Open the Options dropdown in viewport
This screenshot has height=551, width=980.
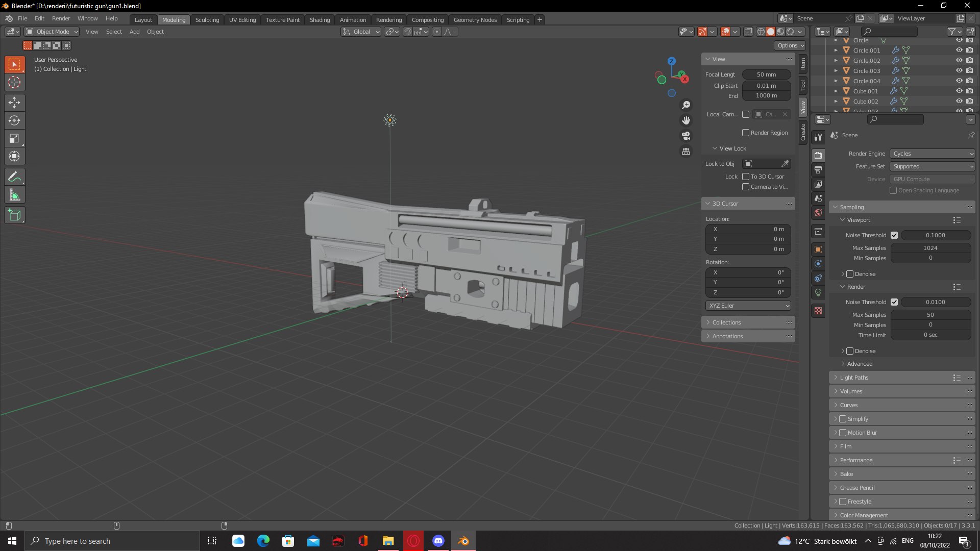[790, 45]
